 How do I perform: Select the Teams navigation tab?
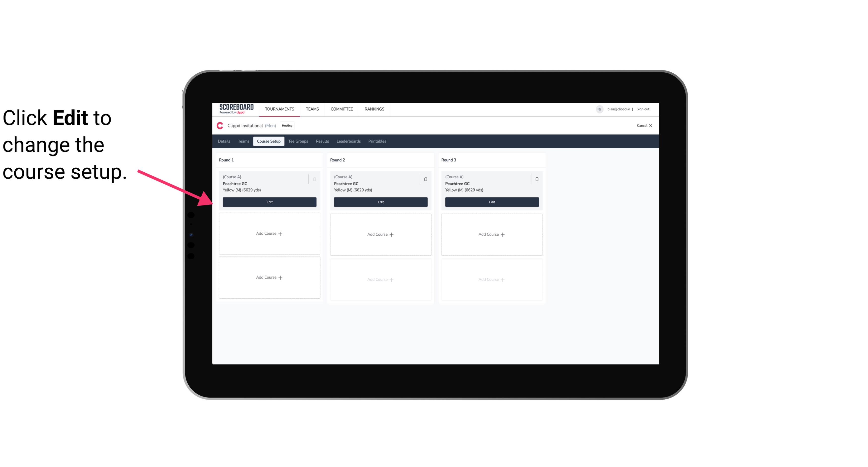pos(242,141)
